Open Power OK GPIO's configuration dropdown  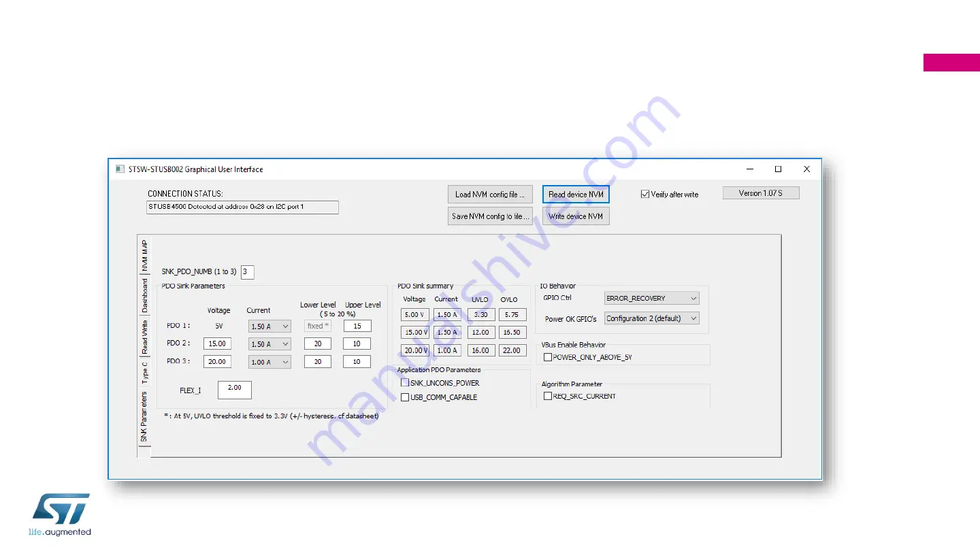pyautogui.click(x=652, y=318)
